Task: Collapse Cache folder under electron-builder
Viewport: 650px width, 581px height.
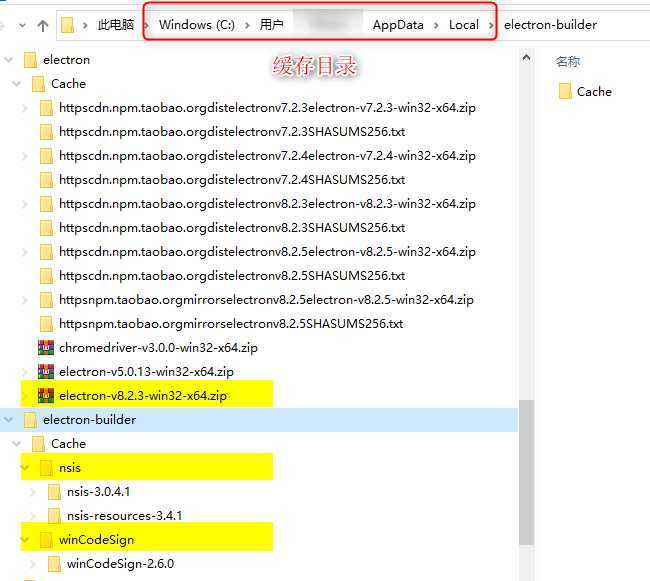Action: coord(17,444)
